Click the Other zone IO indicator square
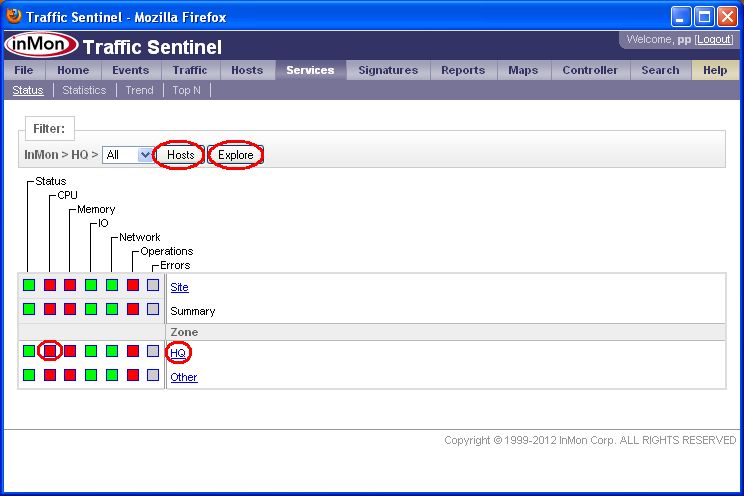Image resolution: width=744 pixels, height=496 pixels. click(x=91, y=375)
